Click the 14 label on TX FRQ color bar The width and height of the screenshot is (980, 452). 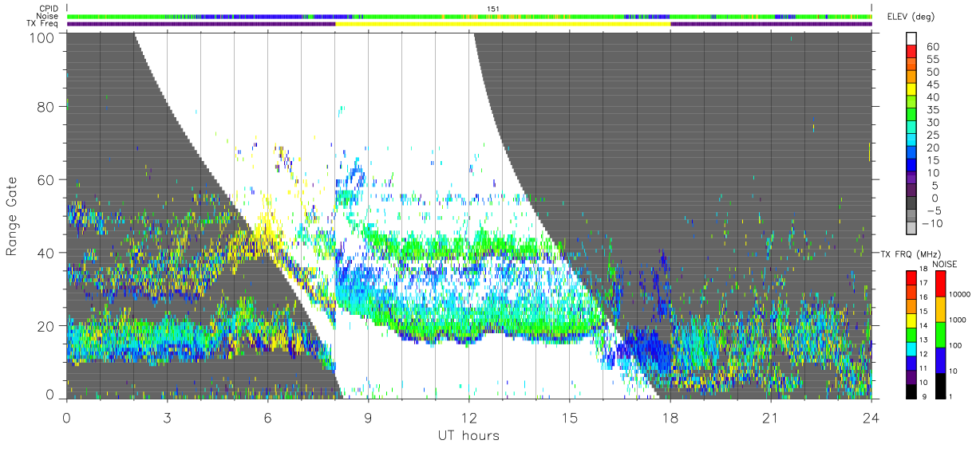924,327
